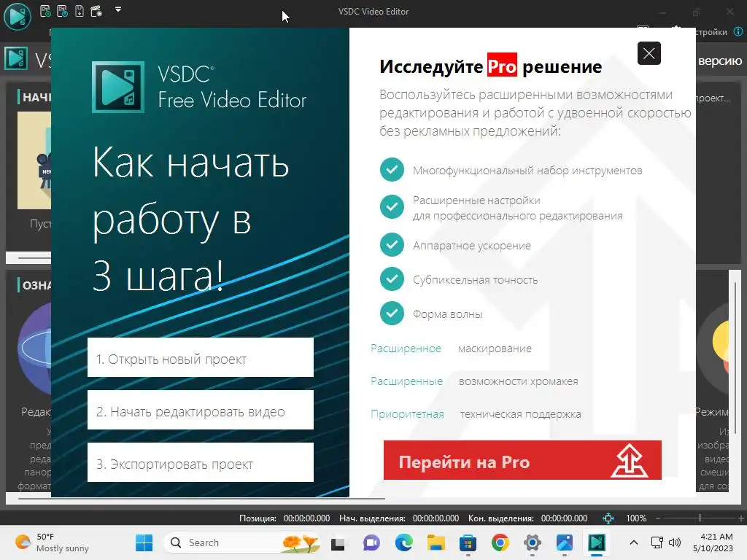Open the Photos app on the taskbar
747x560 pixels.
point(565,542)
